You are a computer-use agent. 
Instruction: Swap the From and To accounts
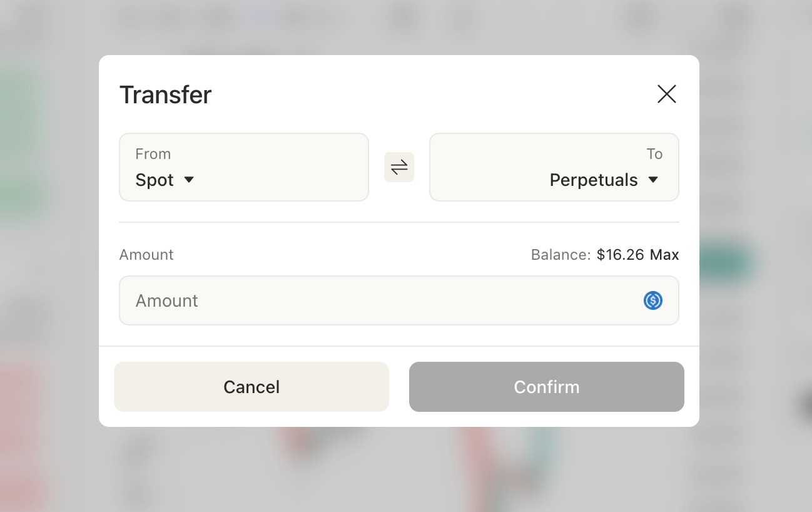(399, 167)
